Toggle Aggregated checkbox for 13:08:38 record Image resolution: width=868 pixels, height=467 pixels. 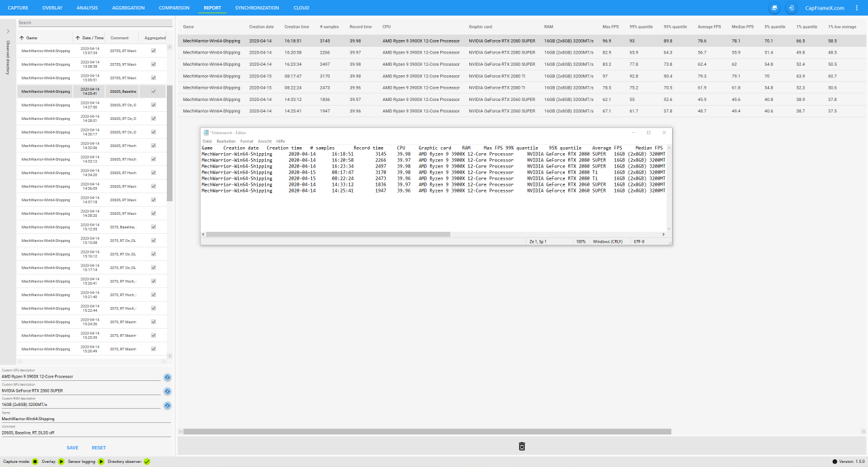click(x=154, y=64)
